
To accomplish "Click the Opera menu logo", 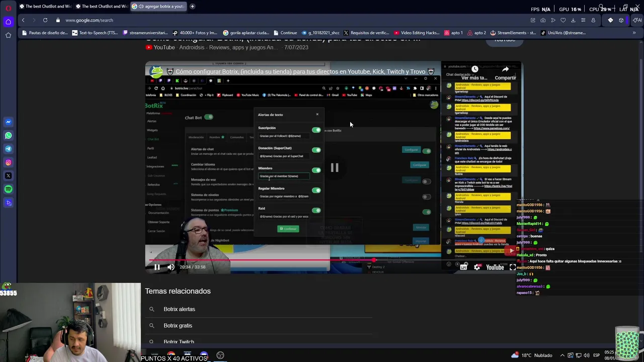I will (8, 8).
